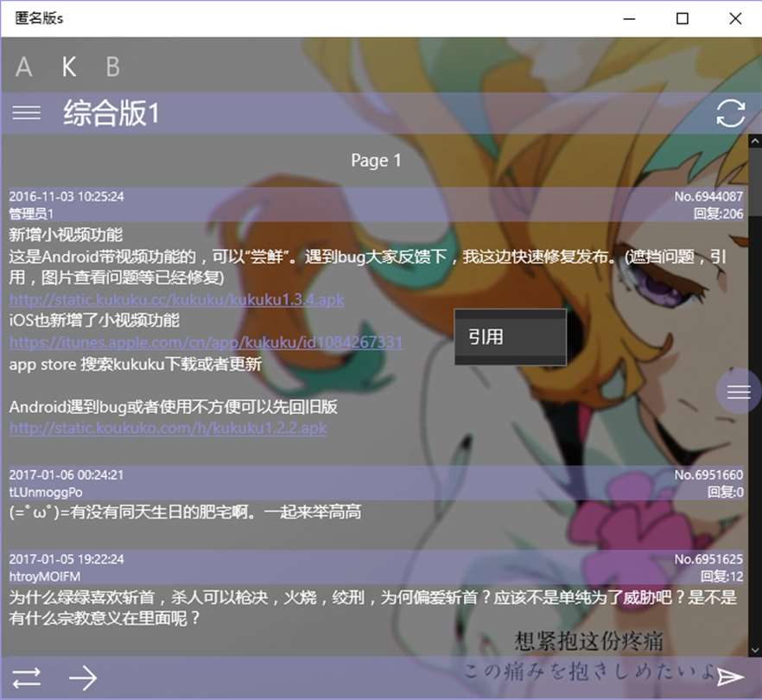Viewport: 762px width, 700px height.
Task: Click the 回复:206 reply count
Action: click(718, 213)
